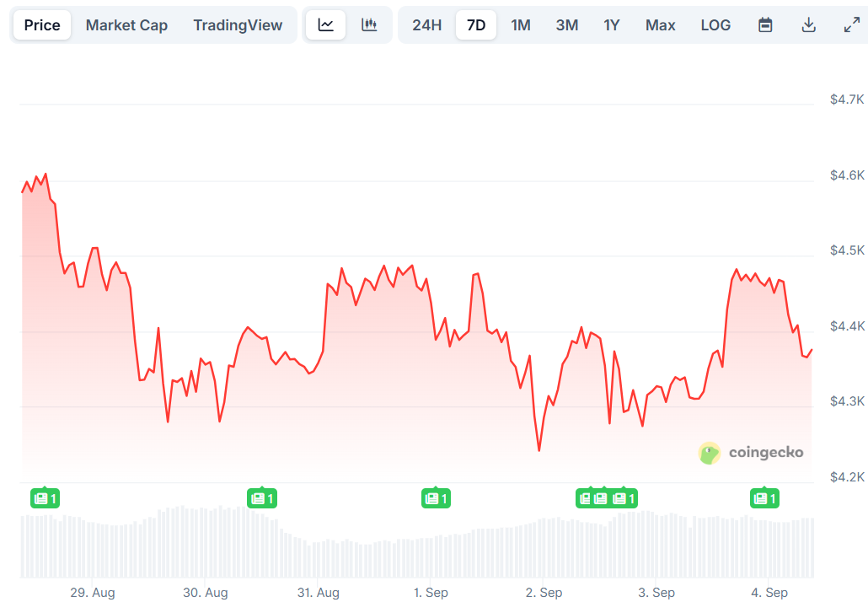The width and height of the screenshot is (868, 602).
Task: Click the 30. Aug date label
Action: 206,592
